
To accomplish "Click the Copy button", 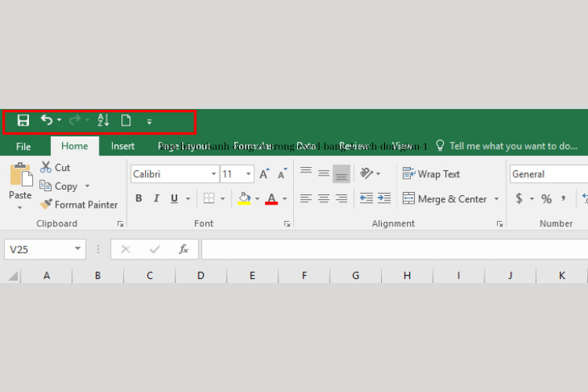I will 59,186.
